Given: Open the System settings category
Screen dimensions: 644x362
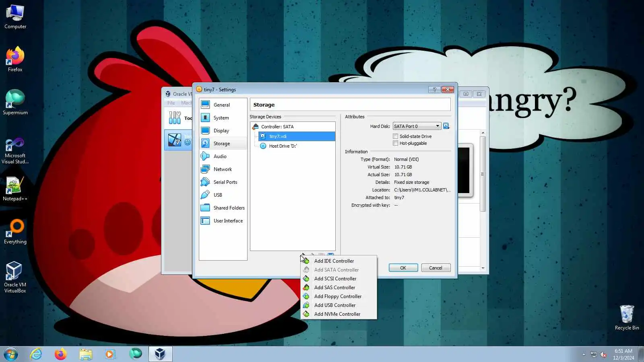Looking at the screenshot, I should tap(223, 117).
